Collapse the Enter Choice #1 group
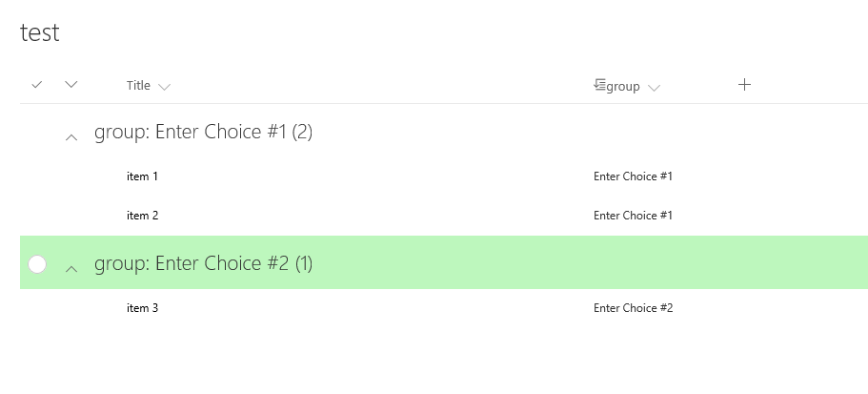868x394 pixels. pyautogui.click(x=71, y=137)
